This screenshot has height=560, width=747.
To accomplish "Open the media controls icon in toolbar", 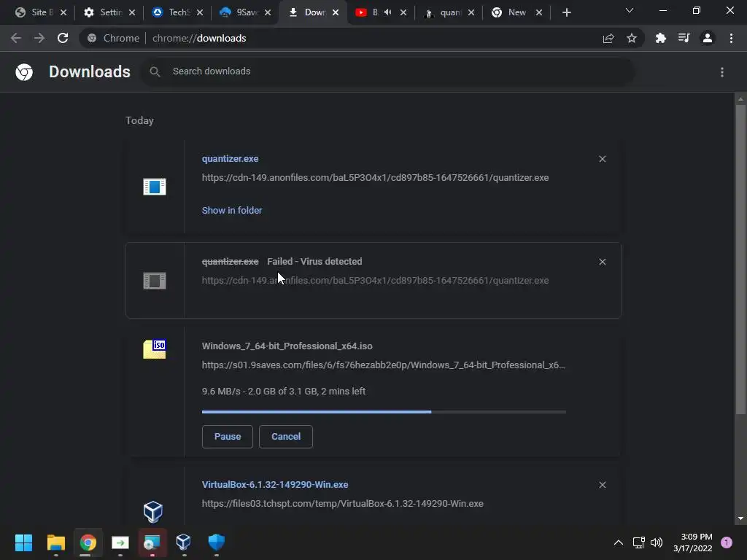I will pos(684,38).
